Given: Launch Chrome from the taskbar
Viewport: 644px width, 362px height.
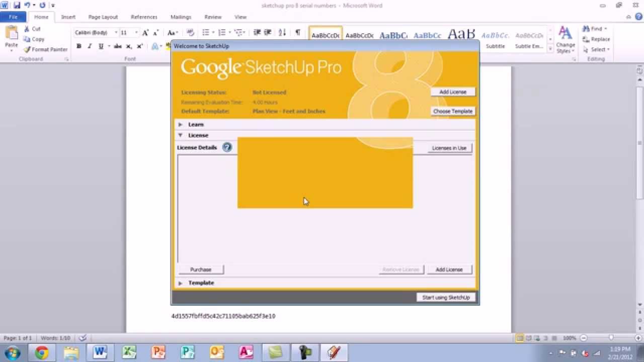Looking at the screenshot, I should pyautogui.click(x=42, y=352).
